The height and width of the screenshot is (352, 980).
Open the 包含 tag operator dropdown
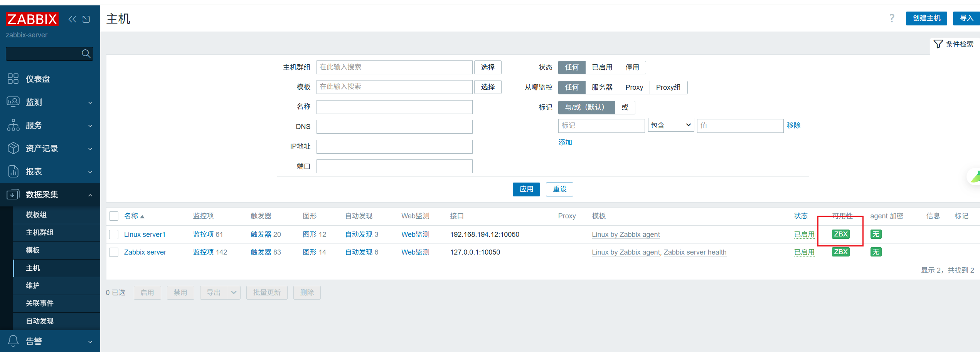(671, 125)
